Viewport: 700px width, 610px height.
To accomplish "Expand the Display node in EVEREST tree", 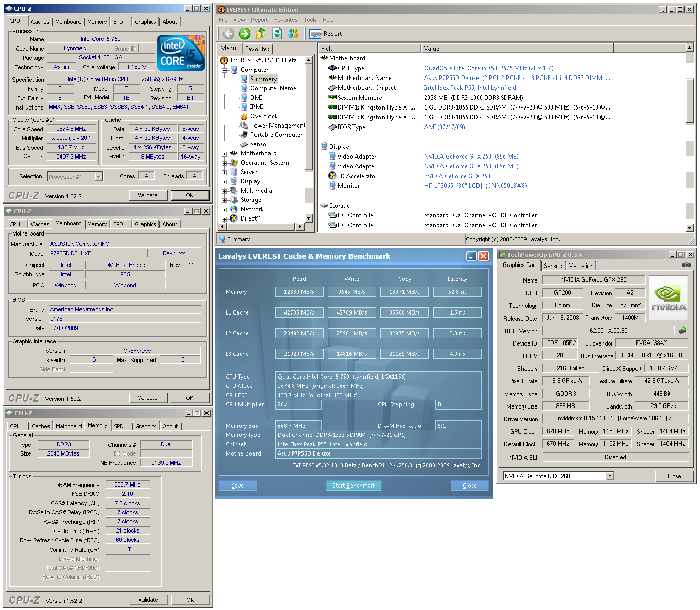I will click(x=225, y=182).
